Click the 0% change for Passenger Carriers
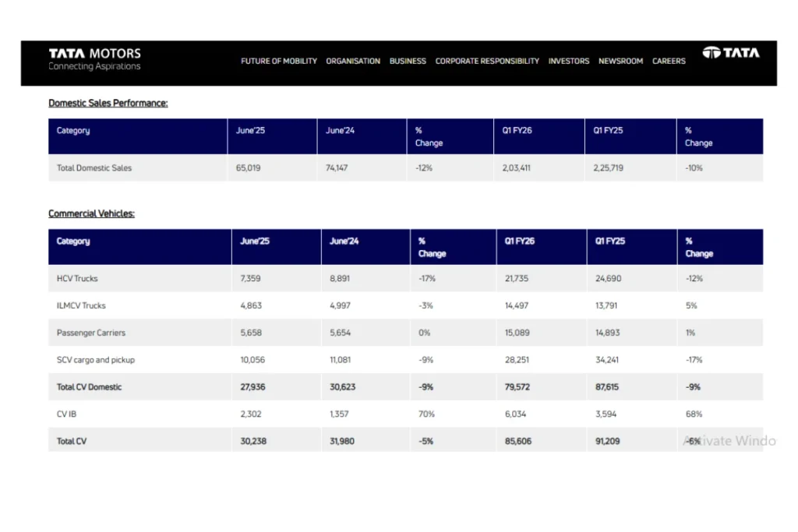 pos(425,333)
